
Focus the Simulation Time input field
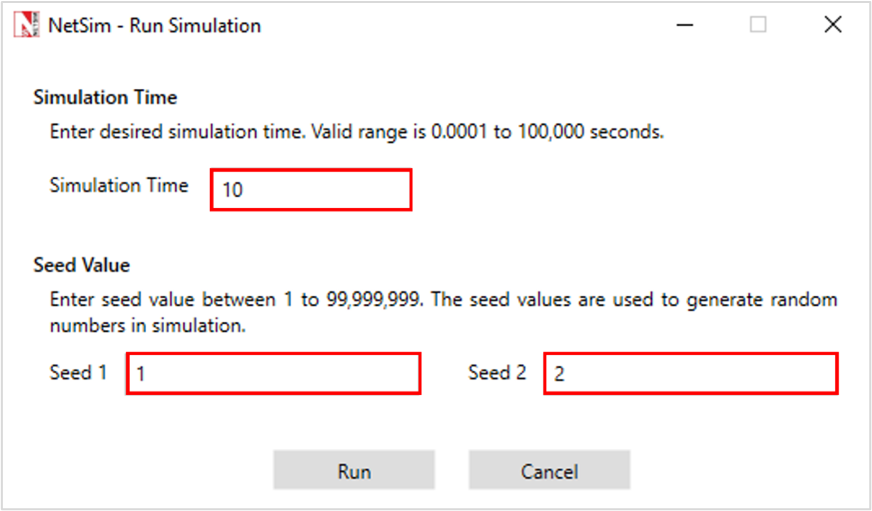click(x=310, y=190)
